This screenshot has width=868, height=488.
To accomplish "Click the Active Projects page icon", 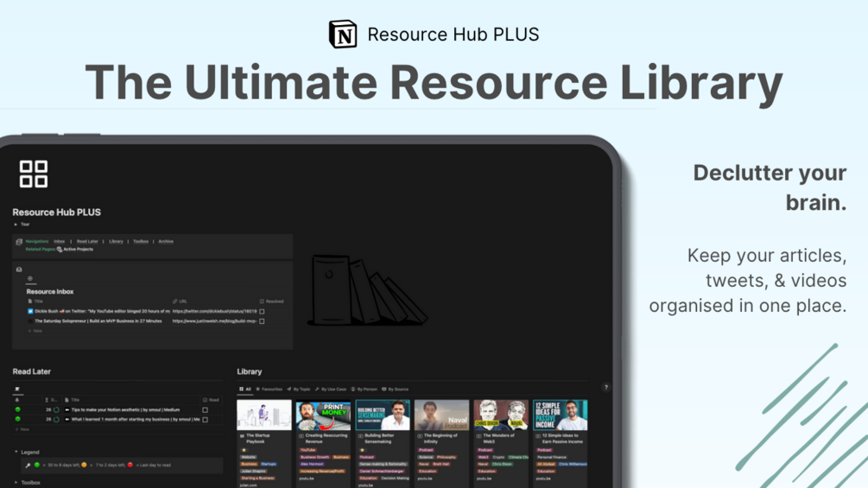I will coord(60,250).
